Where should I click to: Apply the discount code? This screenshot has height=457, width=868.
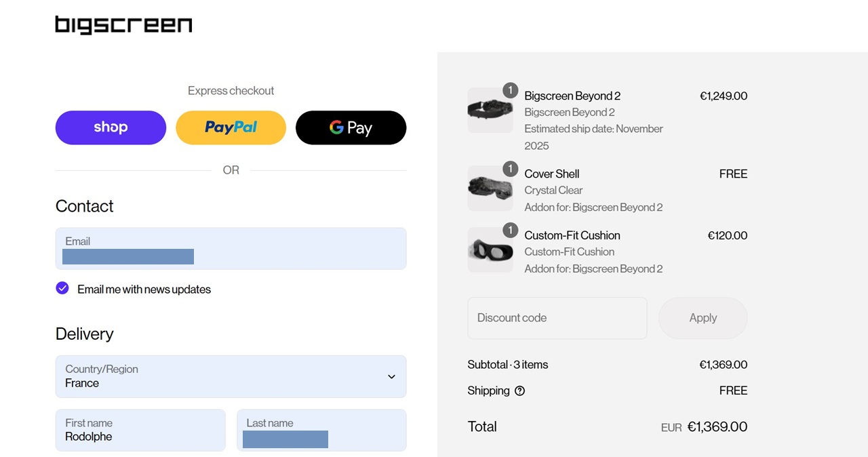(x=703, y=318)
